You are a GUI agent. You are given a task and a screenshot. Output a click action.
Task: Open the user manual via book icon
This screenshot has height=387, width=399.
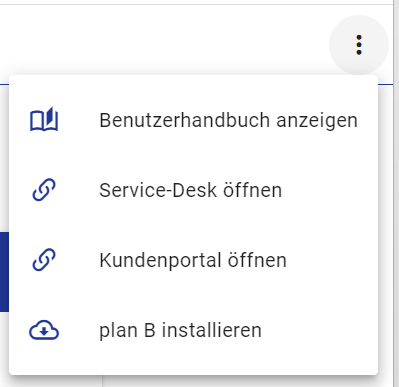[x=44, y=119]
